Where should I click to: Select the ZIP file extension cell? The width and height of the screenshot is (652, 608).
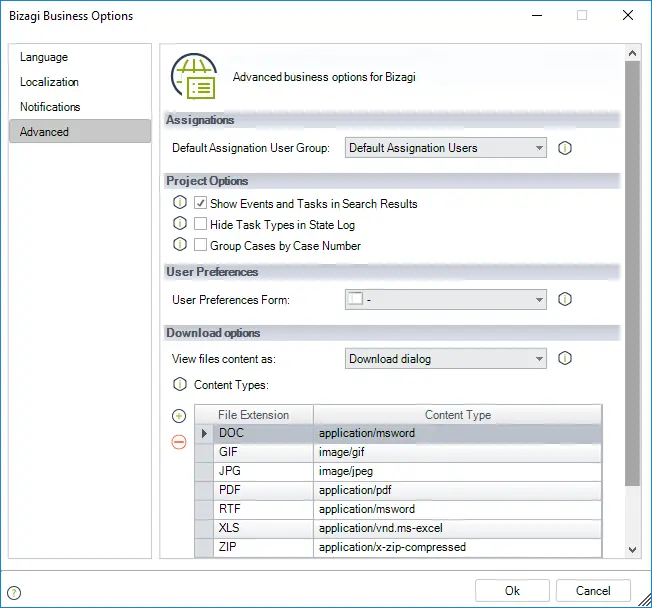coord(263,547)
